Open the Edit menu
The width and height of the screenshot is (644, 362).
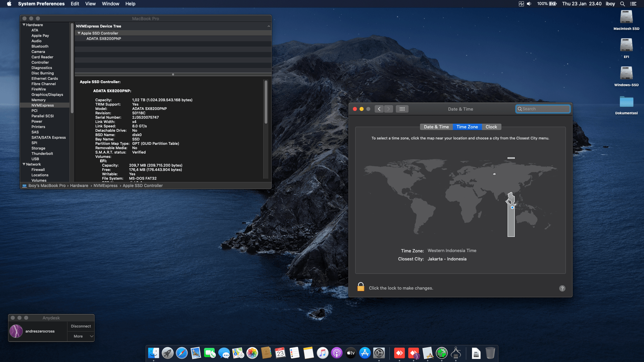tap(75, 4)
